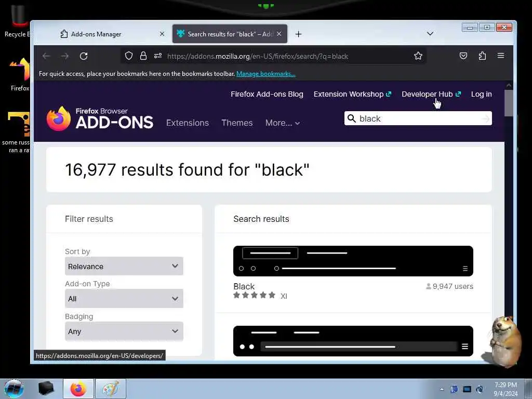Close the Add-ons Manager tab
This screenshot has width=532, height=399.
click(x=162, y=34)
